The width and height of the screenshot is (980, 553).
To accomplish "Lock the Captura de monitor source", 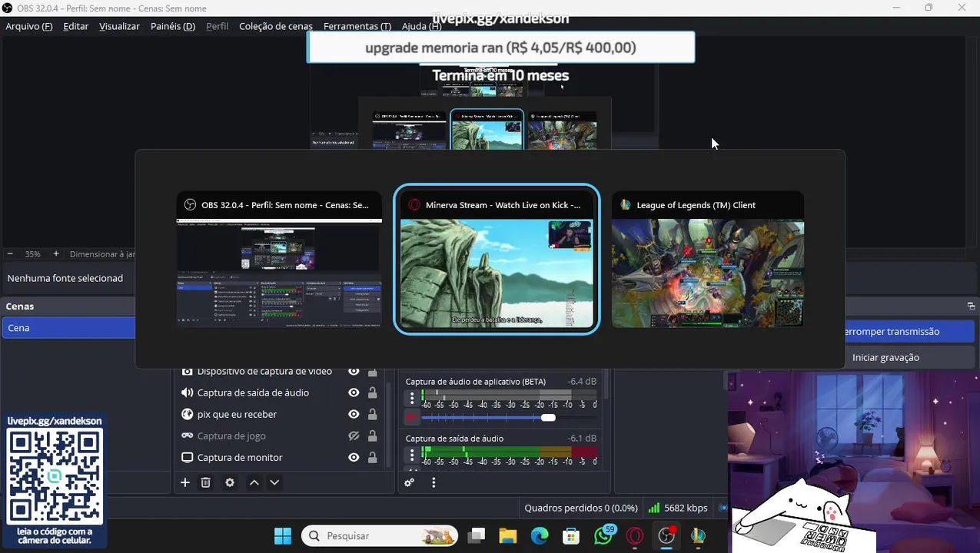I will pos(372,457).
